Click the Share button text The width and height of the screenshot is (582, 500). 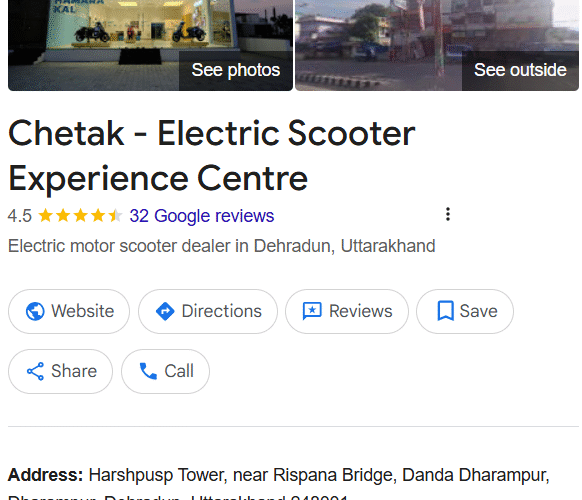pyautogui.click(x=74, y=371)
